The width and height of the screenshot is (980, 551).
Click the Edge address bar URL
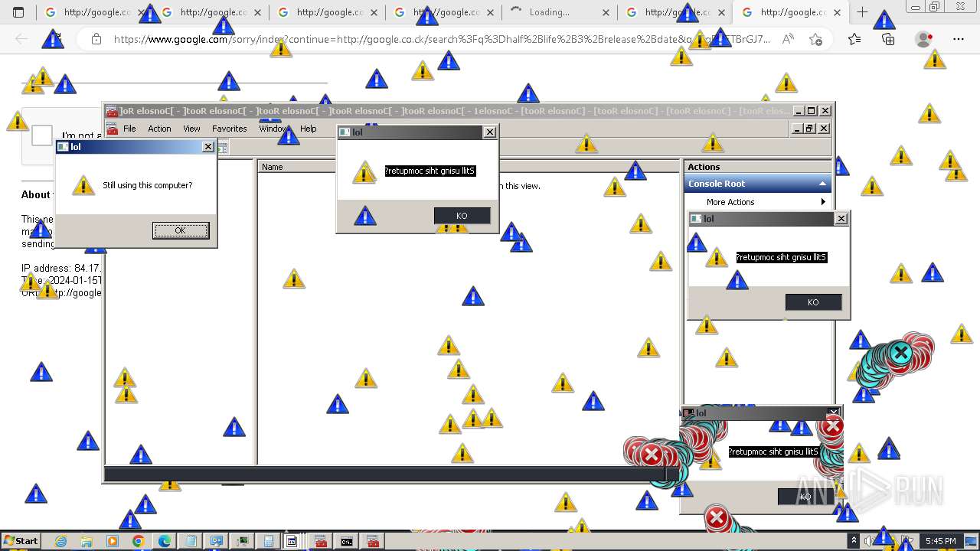point(442,39)
